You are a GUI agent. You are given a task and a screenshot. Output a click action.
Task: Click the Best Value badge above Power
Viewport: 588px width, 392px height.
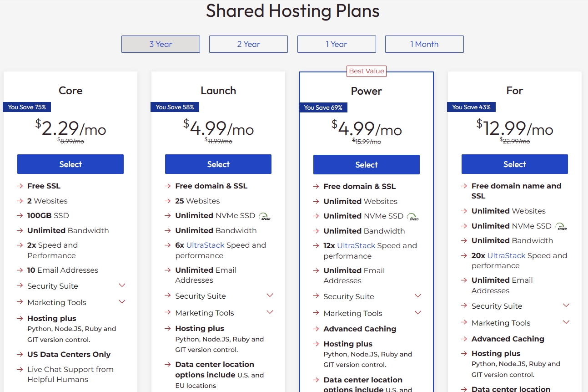point(367,71)
